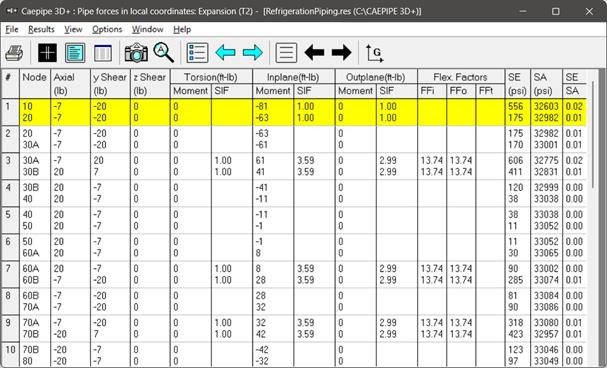Select row 7 number cell
Image resolution: width=607 pixels, height=368 pixels.
10,274
